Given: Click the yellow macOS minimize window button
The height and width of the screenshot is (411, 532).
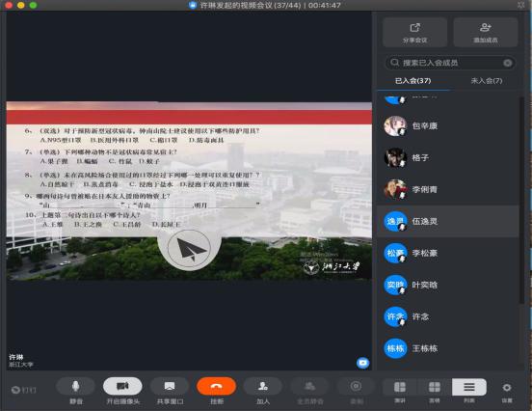Looking at the screenshot, I should tap(20, 5).
